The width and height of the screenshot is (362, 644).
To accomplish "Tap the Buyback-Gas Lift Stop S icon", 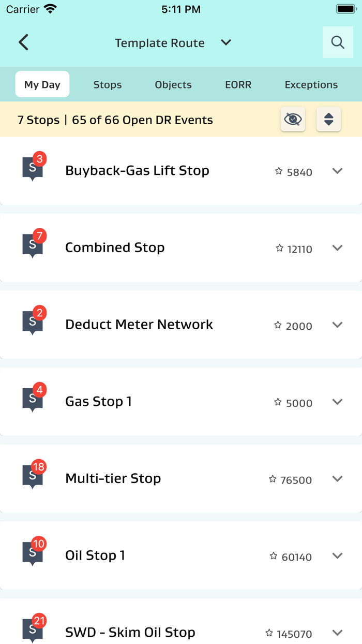I will click(33, 169).
